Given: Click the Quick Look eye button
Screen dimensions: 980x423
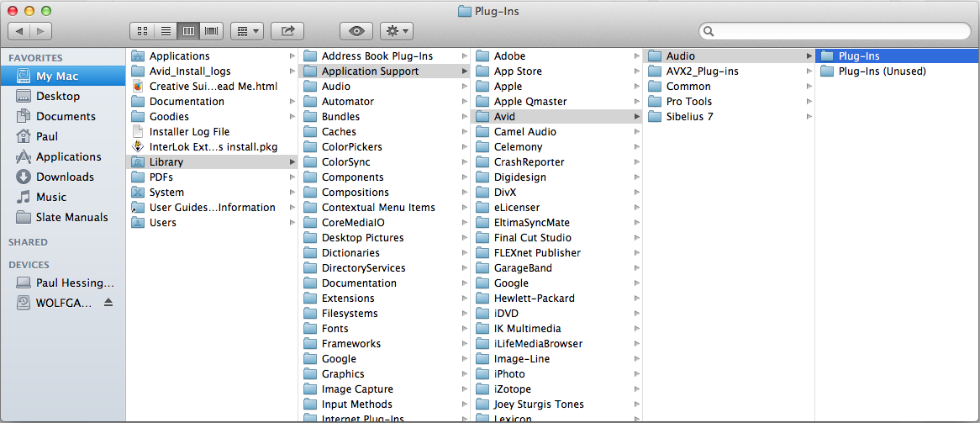Looking at the screenshot, I should (x=356, y=30).
